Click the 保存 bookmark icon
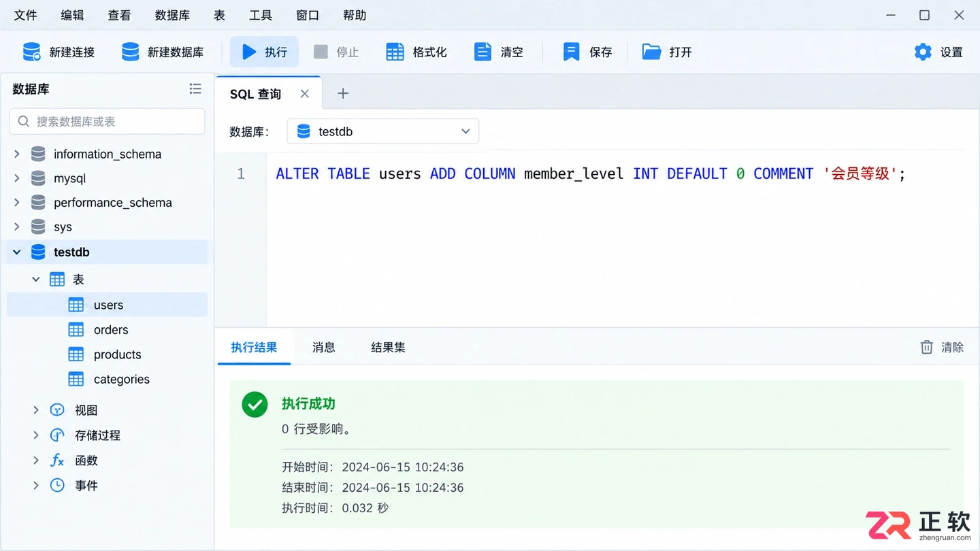Image resolution: width=980 pixels, height=551 pixels. click(x=571, y=52)
